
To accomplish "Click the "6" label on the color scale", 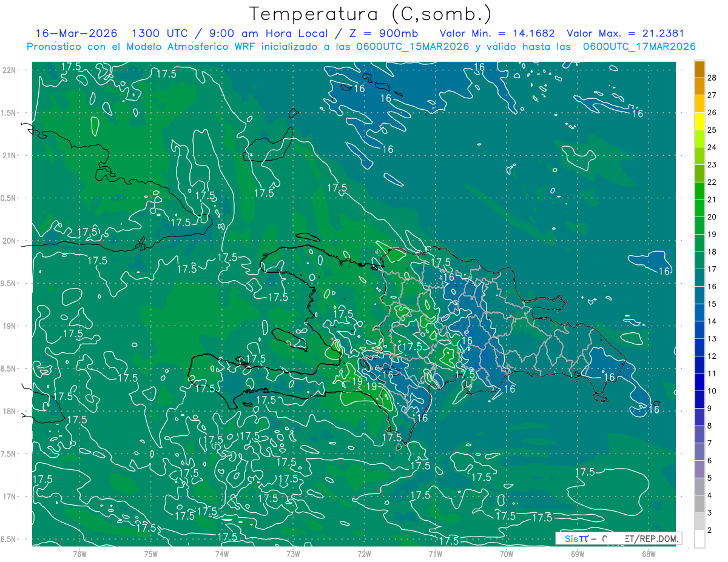I will coord(710,461).
